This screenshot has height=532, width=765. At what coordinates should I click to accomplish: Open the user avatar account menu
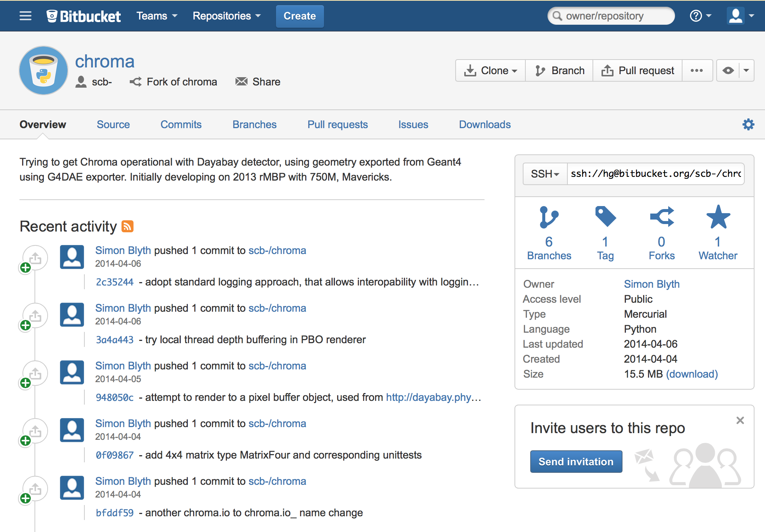740,16
